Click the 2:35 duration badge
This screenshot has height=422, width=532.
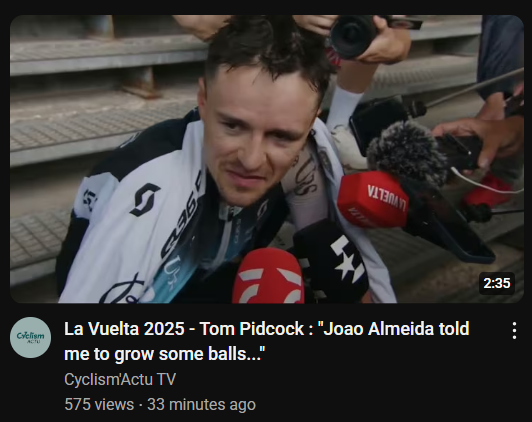point(497,283)
